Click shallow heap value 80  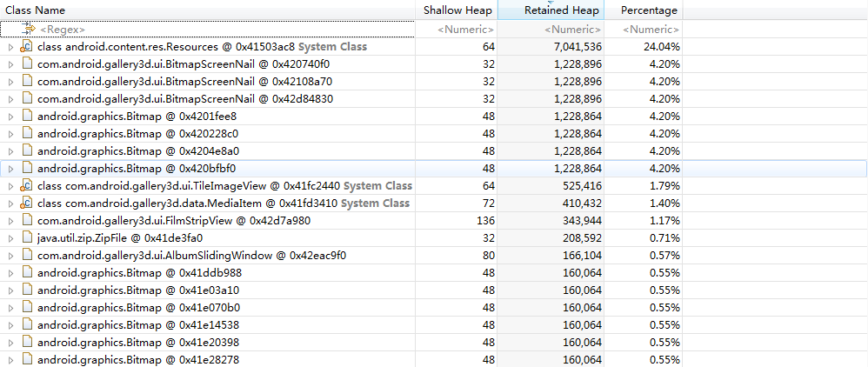click(488, 256)
